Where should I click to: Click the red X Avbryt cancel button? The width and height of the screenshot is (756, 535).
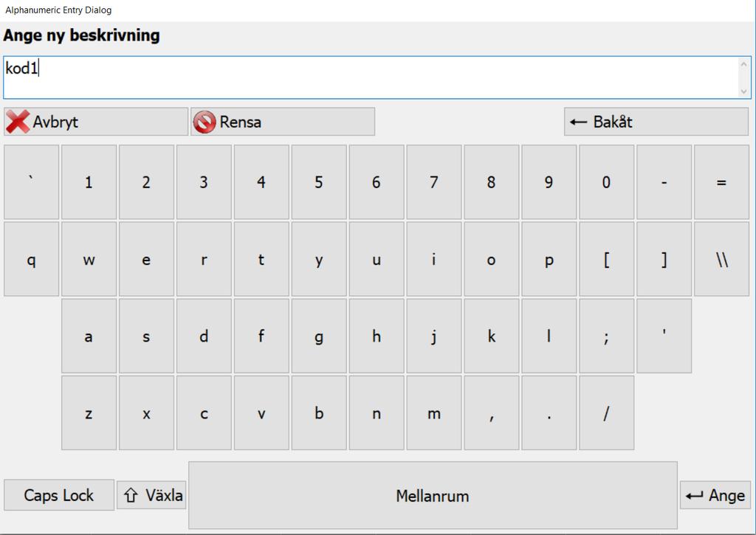pos(96,122)
